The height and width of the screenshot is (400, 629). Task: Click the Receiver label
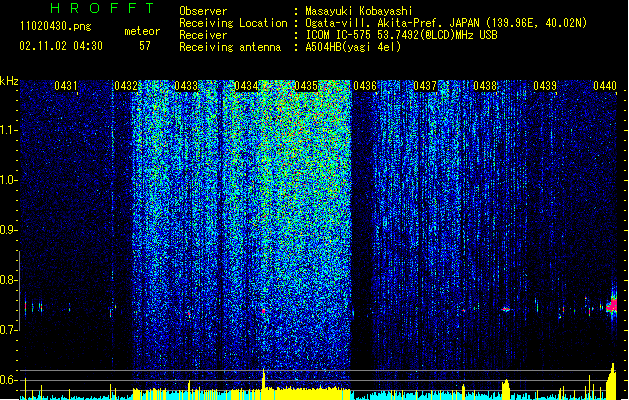(203, 35)
